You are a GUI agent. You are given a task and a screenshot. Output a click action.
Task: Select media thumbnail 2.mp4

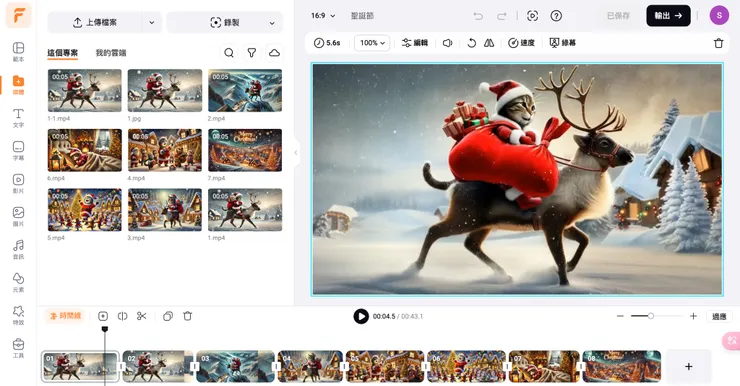pyautogui.click(x=245, y=90)
